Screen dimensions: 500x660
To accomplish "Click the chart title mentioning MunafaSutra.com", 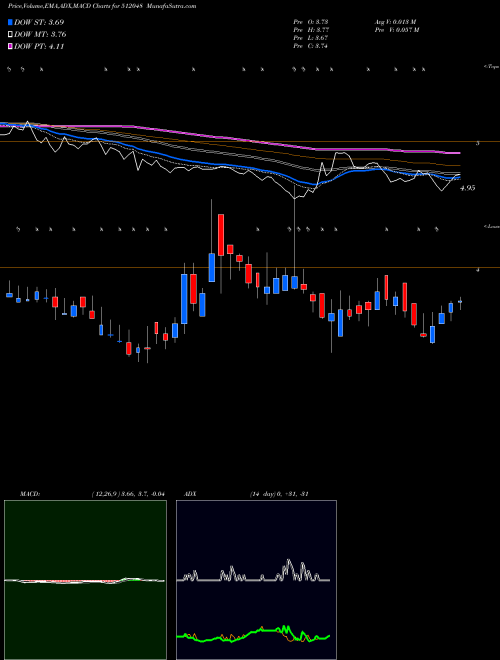I will [101, 6].
